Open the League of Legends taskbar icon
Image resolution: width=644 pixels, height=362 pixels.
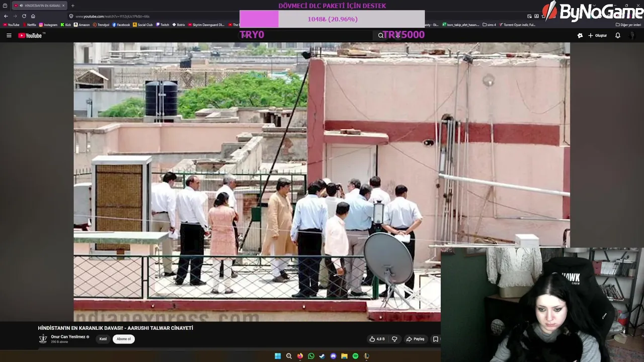(366, 356)
